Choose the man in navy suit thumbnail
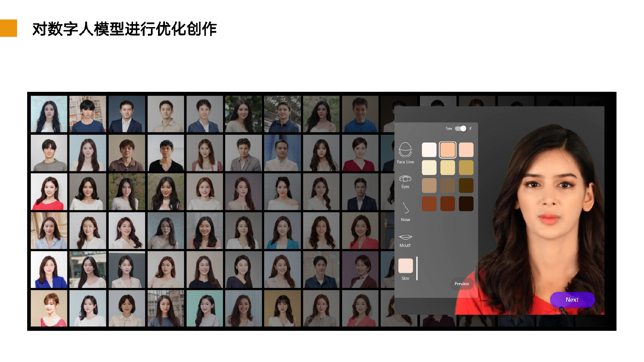 127,114
